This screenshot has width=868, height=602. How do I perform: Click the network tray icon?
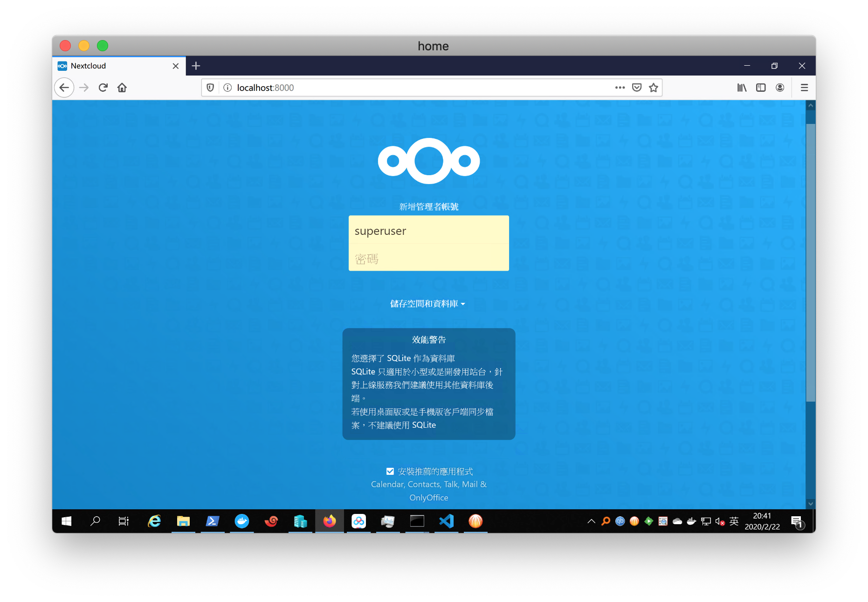[x=706, y=521]
